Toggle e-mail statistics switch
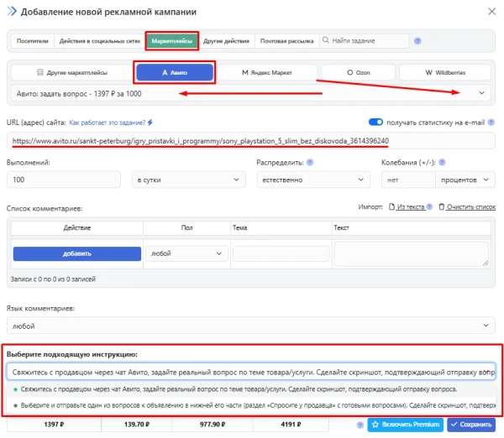Image resolution: width=504 pixels, height=438 pixels. (376, 121)
